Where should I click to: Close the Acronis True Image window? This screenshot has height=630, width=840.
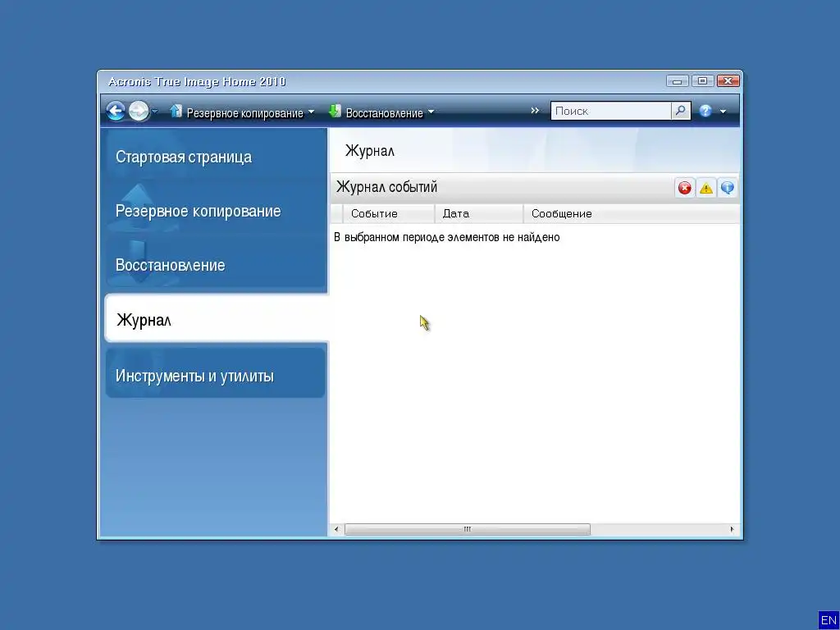pyautogui.click(x=728, y=81)
